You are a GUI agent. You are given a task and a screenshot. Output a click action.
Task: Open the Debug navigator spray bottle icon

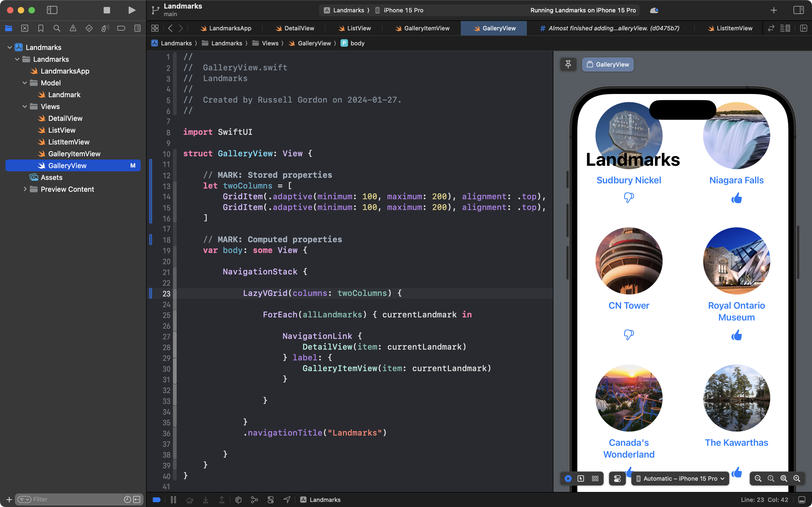coord(105,28)
